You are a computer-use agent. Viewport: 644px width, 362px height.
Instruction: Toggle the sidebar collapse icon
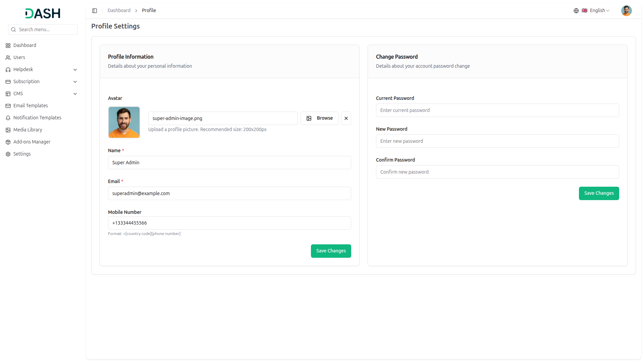tap(95, 11)
